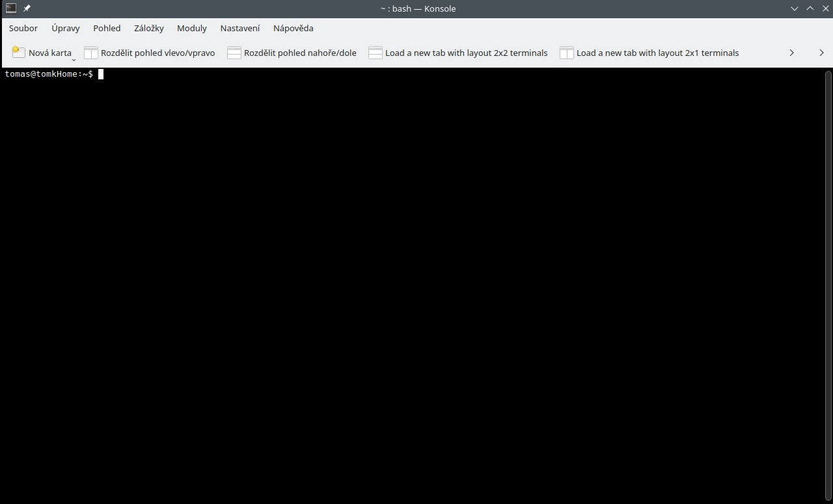Open the Nápověda menu

point(294,28)
